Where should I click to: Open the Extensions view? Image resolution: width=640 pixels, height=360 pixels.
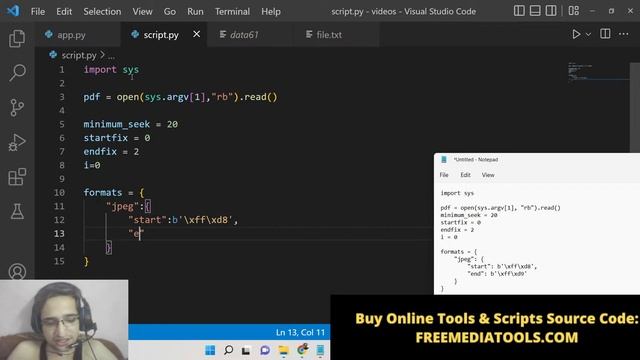[x=17, y=177]
